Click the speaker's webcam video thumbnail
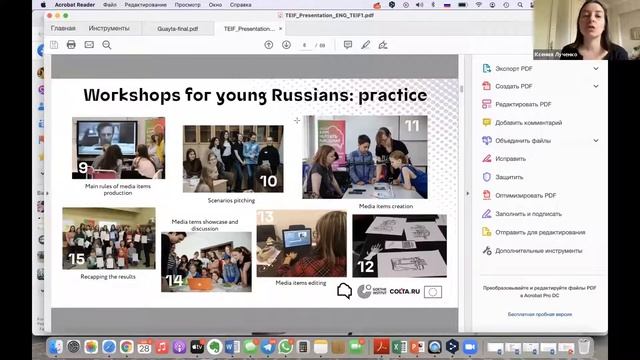The height and width of the screenshot is (360, 640). point(587,30)
